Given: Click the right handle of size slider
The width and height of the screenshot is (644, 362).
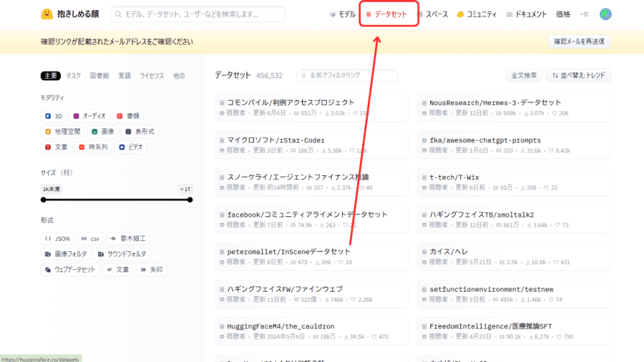Looking at the screenshot, I should (190, 200).
